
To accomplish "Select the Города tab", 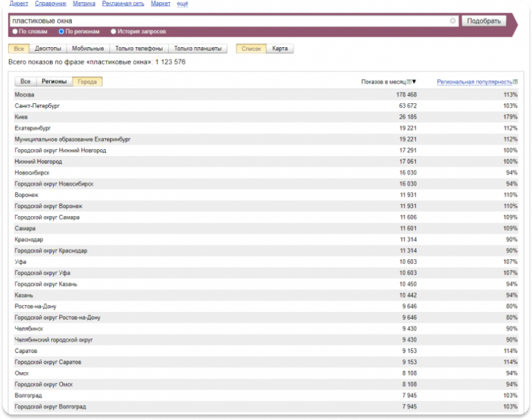I will click(x=87, y=81).
